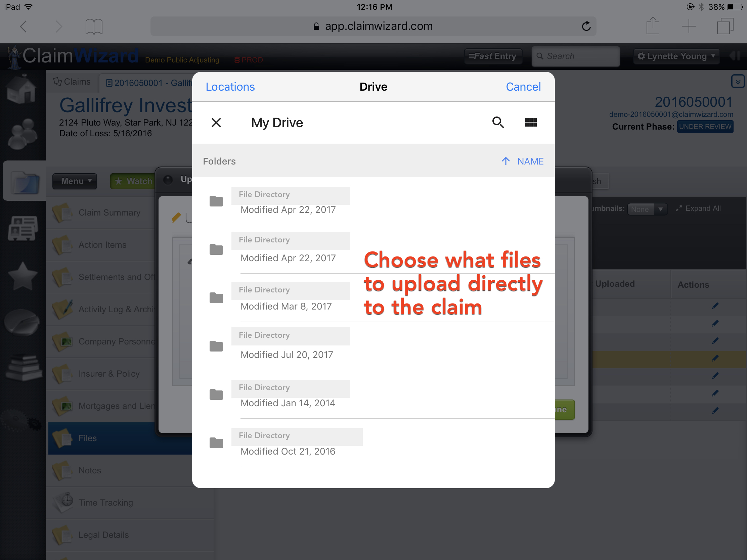The image size is (747, 560).
Task: Cancel the Drive file picker
Action: (523, 87)
